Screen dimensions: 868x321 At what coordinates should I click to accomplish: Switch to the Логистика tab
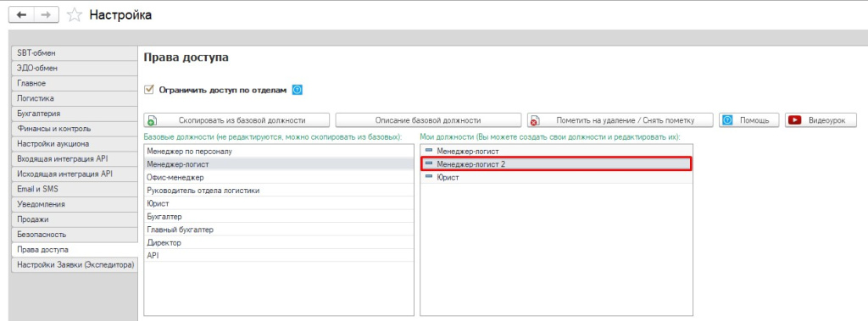pyautogui.click(x=74, y=98)
